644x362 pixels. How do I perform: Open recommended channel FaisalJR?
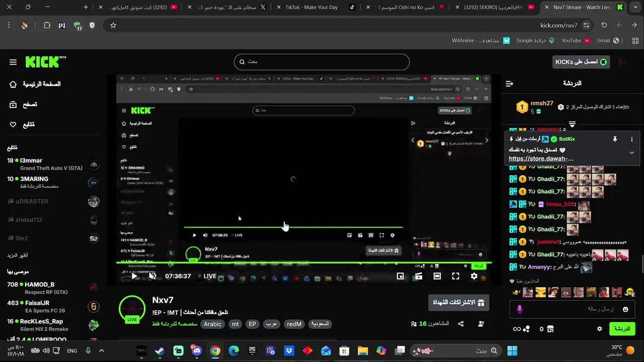53,307
